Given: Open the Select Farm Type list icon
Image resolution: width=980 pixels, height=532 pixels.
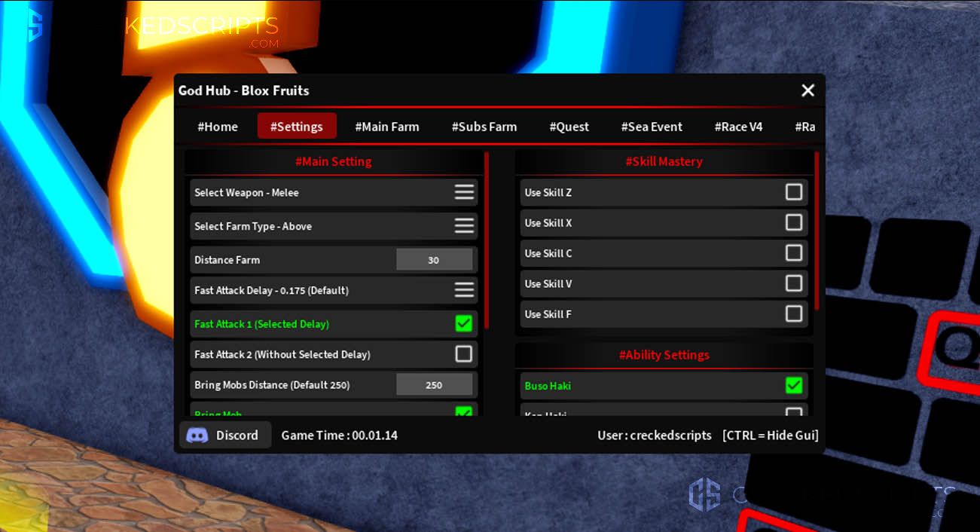Looking at the screenshot, I should tap(464, 225).
